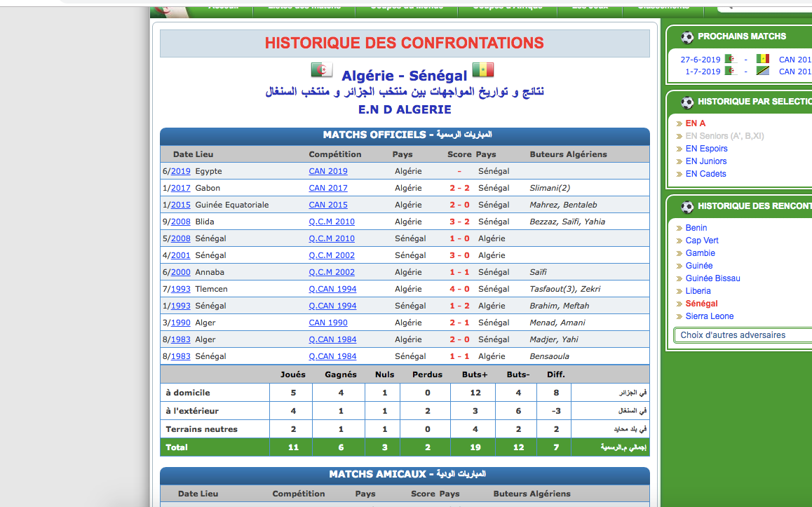Open the 2000 year link for Annaba match

click(x=181, y=272)
